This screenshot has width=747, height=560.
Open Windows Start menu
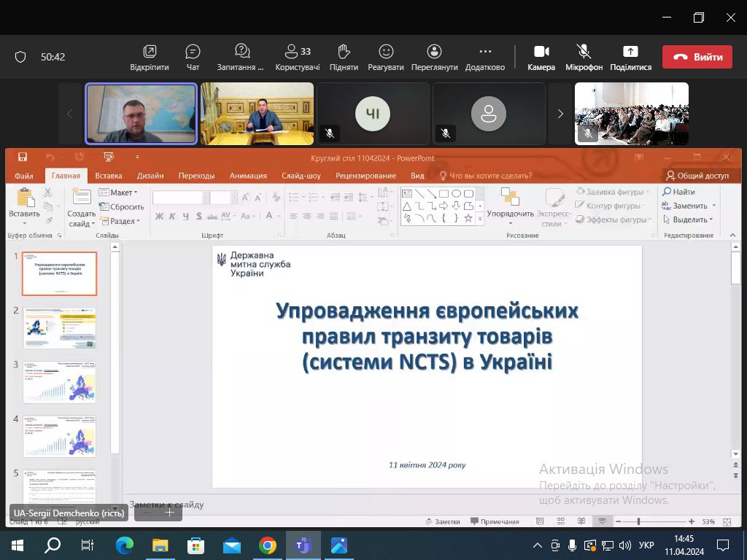16,545
